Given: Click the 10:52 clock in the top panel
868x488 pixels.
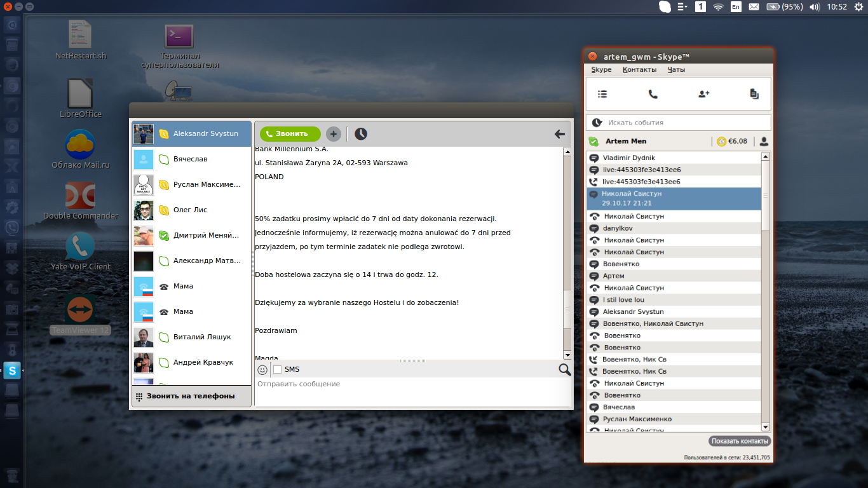Looking at the screenshot, I should 837,7.
